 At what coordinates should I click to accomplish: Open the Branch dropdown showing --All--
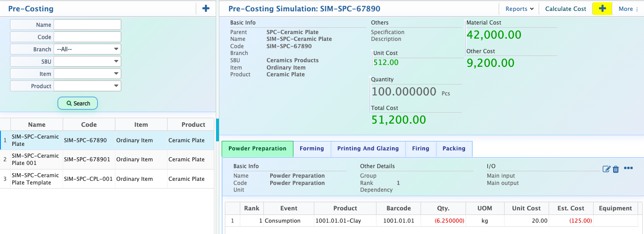point(88,49)
